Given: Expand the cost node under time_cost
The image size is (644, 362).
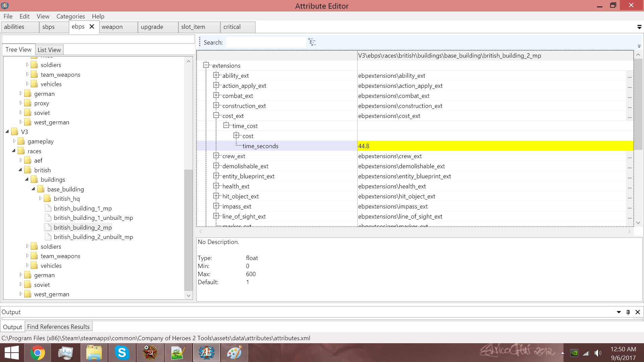Looking at the screenshot, I should pyautogui.click(x=236, y=135).
